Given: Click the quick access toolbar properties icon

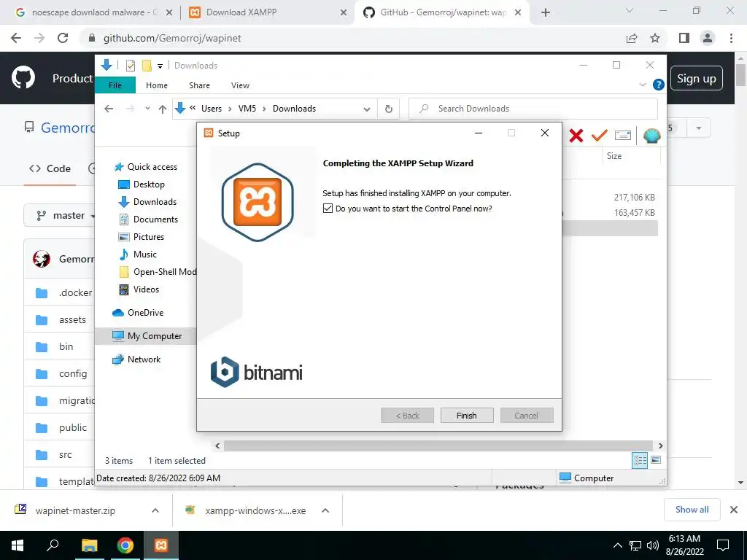Looking at the screenshot, I should tap(130, 66).
